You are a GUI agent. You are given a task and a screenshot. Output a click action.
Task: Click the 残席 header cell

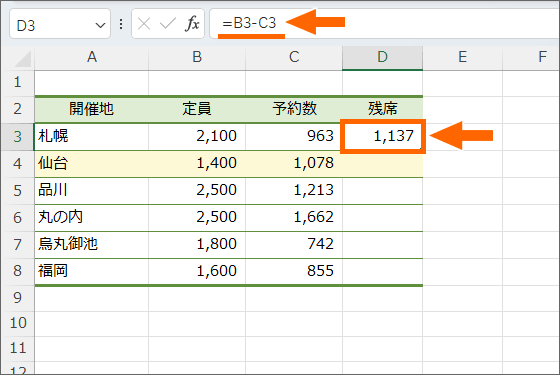(382, 109)
